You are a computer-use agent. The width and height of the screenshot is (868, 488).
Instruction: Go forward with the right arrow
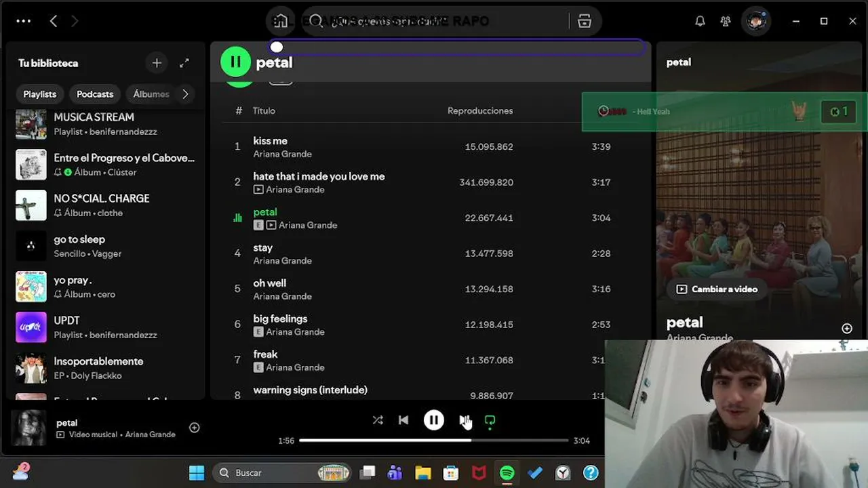click(75, 21)
